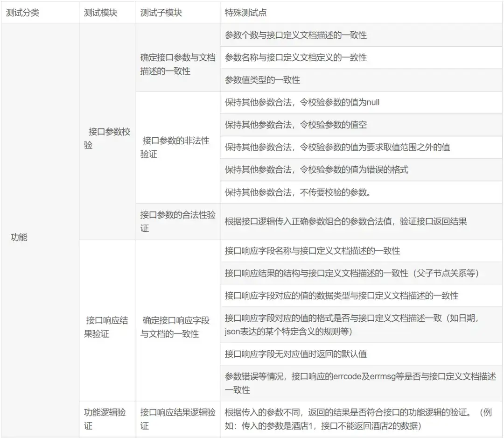Click 接口参数的合法性验证 submodule cell
The width and height of the screenshot is (504, 438).
[178, 221]
